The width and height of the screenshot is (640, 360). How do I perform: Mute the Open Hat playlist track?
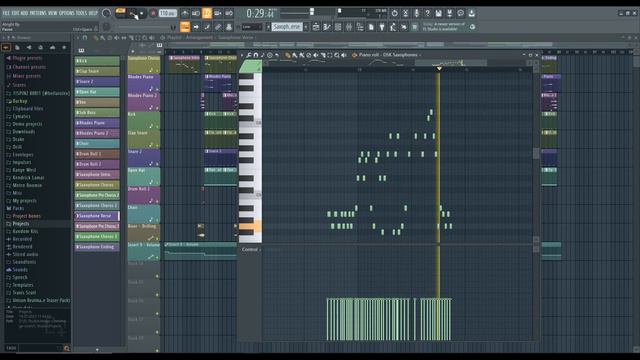[x=157, y=183]
